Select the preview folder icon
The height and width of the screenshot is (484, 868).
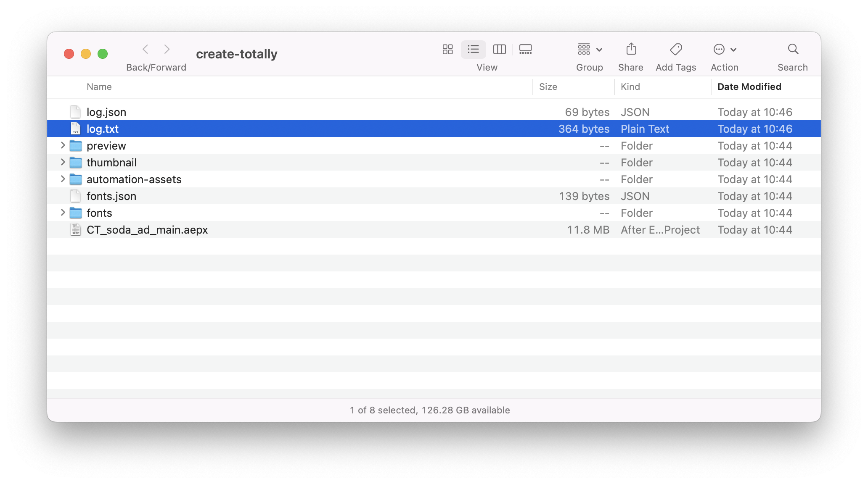click(x=76, y=146)
